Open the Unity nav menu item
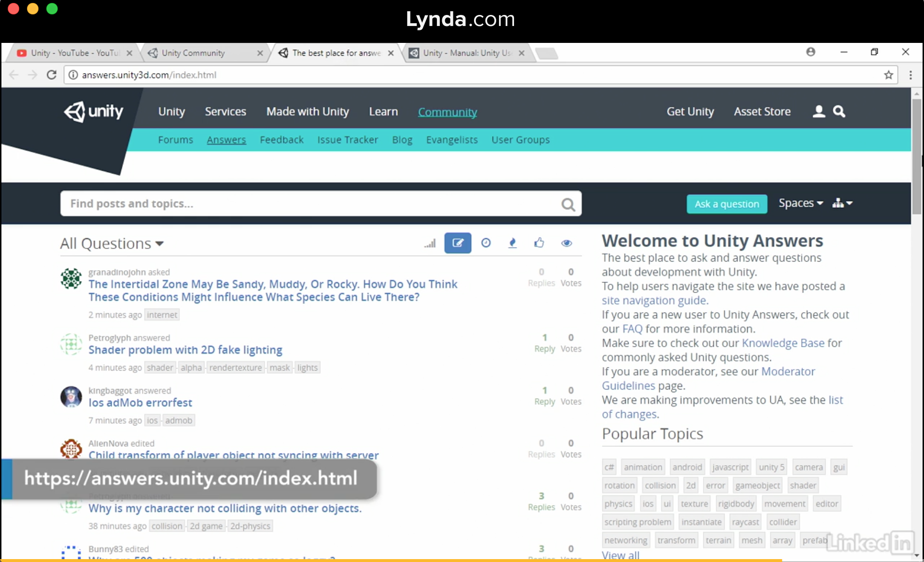Viewport: 924px width, 562px height. [172, 111]
